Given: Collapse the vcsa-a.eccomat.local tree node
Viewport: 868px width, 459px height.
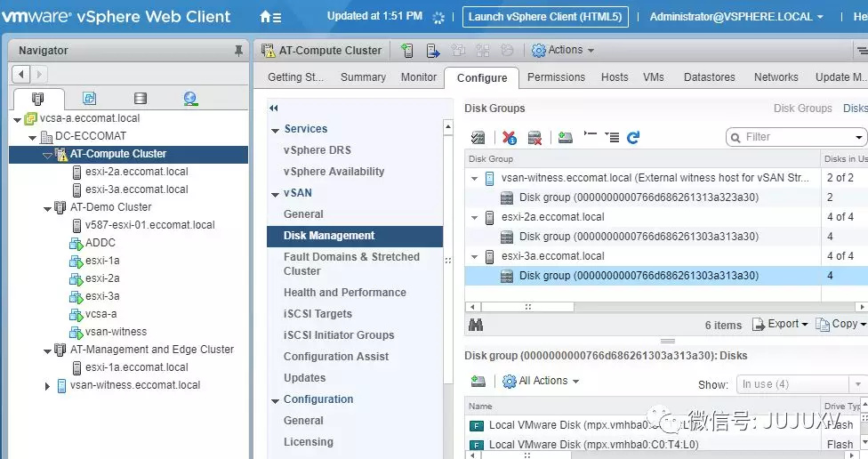Looking at the screenshot, I should point(17,119).
